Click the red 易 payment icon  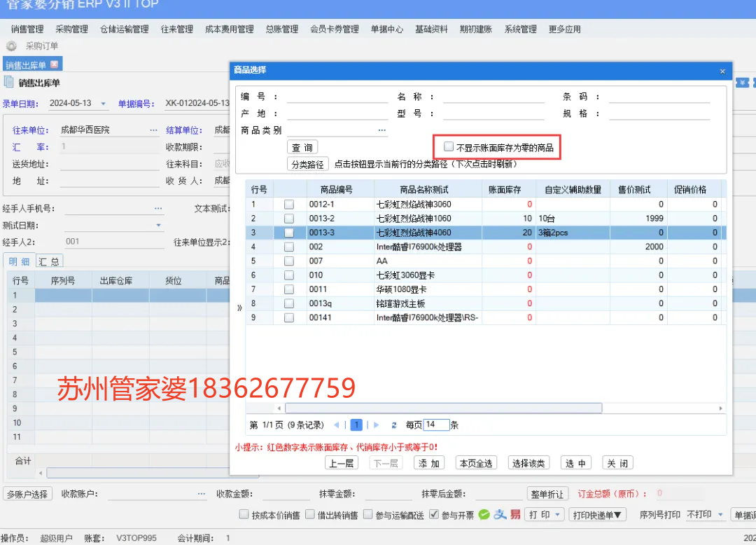tap(515, 515)
